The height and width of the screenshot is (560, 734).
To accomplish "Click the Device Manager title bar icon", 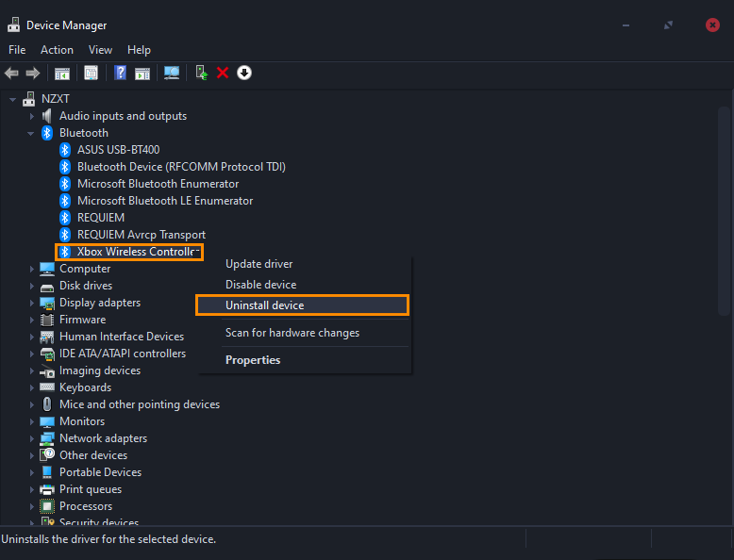I will [x=13, y=25].
